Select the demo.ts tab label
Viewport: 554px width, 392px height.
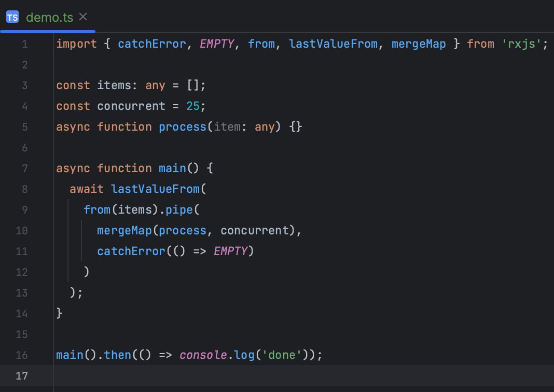(49, 17)
